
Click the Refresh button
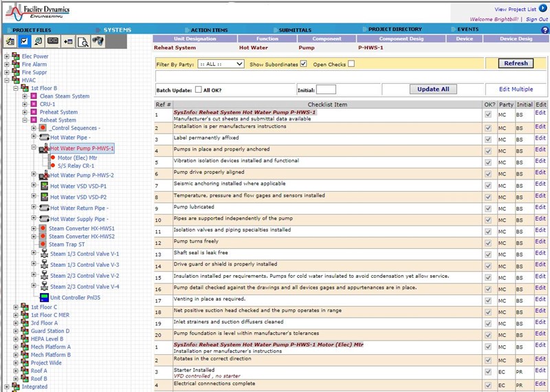tap(516, 63)
